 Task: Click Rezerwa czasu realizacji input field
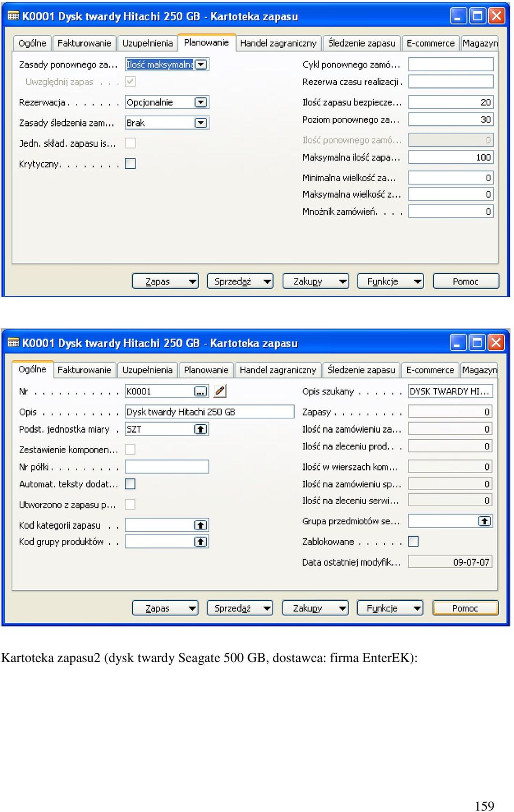(x=451, y=81)
